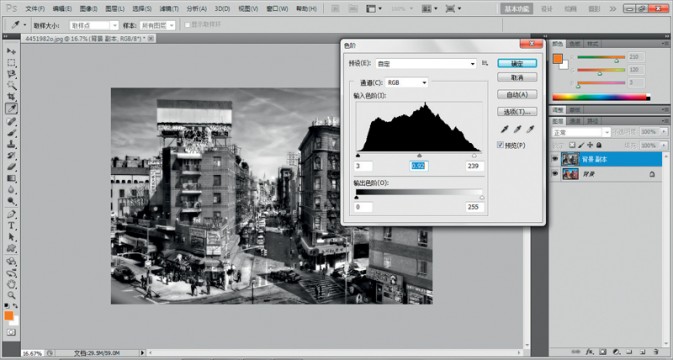The height and width of the screenshot is (360, 673).
Task: Open the layer blend mode dropdown
Action: (581, 132)
